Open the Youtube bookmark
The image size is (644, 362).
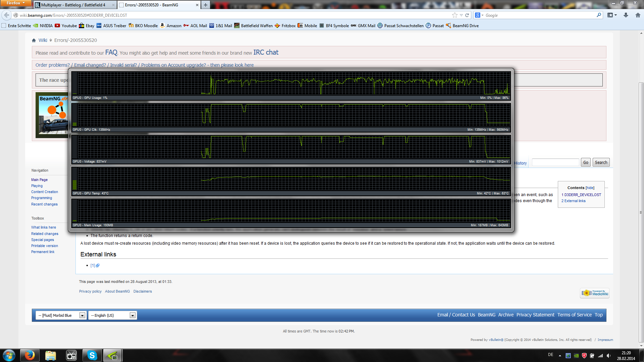point(66,25)
